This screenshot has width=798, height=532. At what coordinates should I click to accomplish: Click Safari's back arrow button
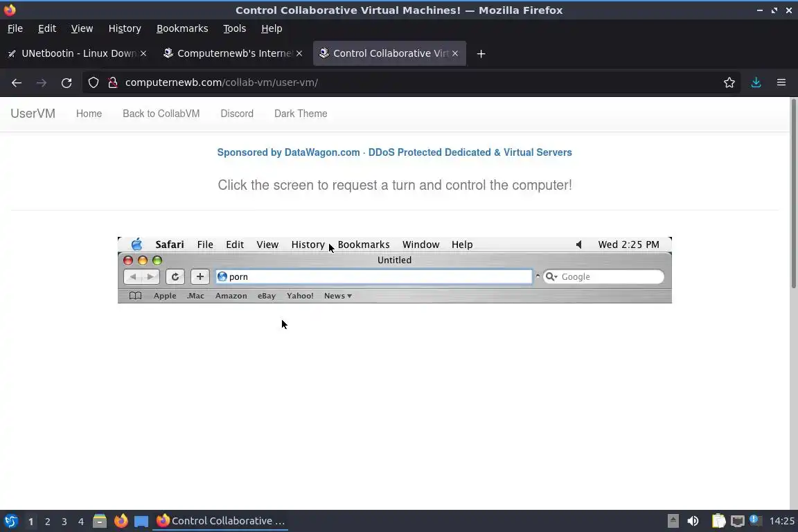point(133,276)
